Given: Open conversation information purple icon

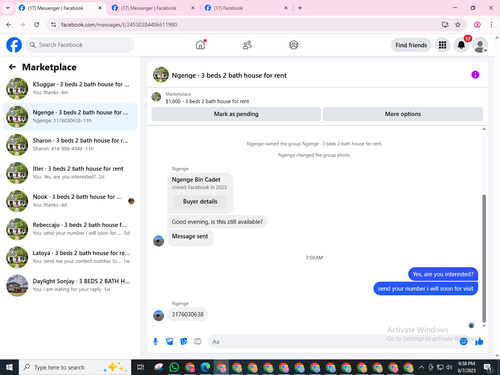Looking at the screenshot, I should pos(475,75).
